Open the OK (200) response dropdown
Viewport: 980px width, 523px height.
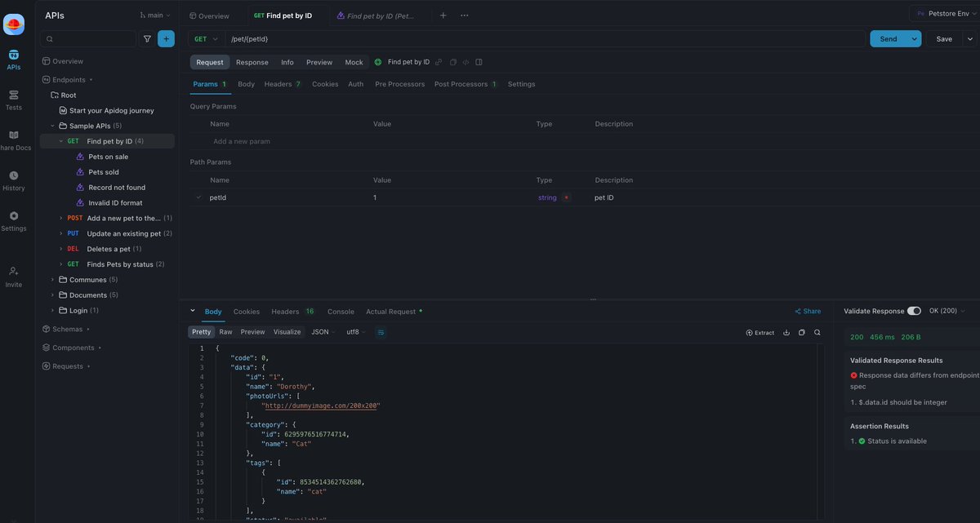pos(947,311)
